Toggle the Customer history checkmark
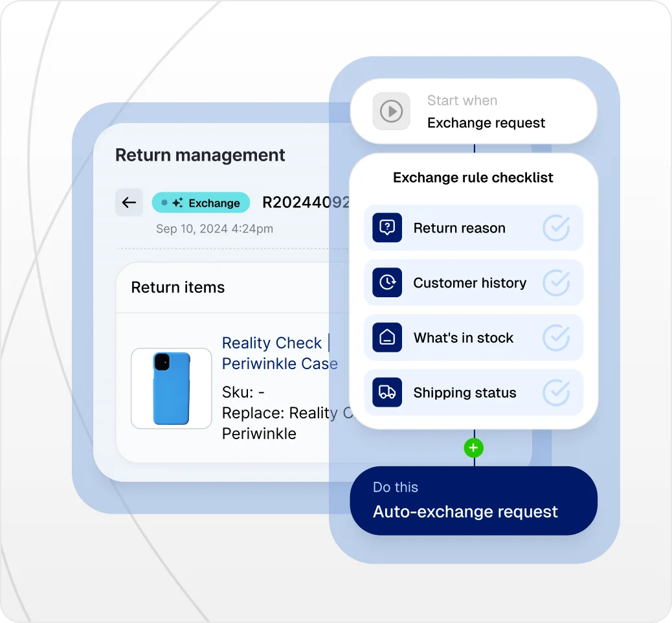 (556, 282)
